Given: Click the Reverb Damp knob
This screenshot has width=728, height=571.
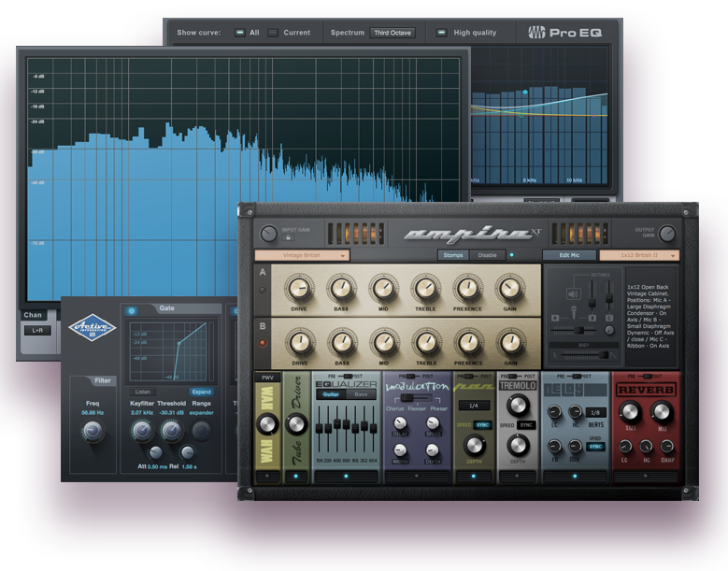Looking at the screenshot, I should pos(667,447).
